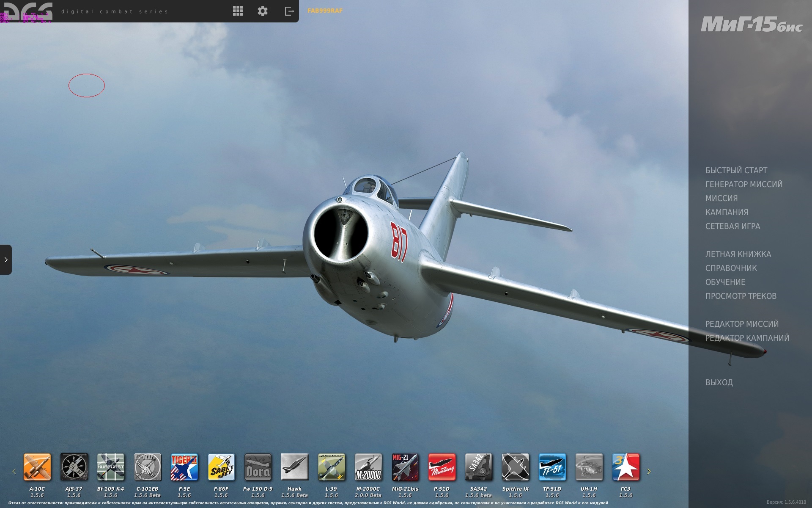This screenshot has height=508, width=812.
Task: Select the TF-51D module icon
Action: point(552,467)
